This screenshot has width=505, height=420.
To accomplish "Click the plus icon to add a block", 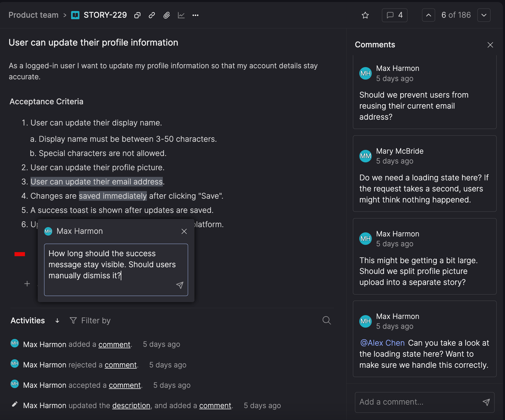I will 27,284.
